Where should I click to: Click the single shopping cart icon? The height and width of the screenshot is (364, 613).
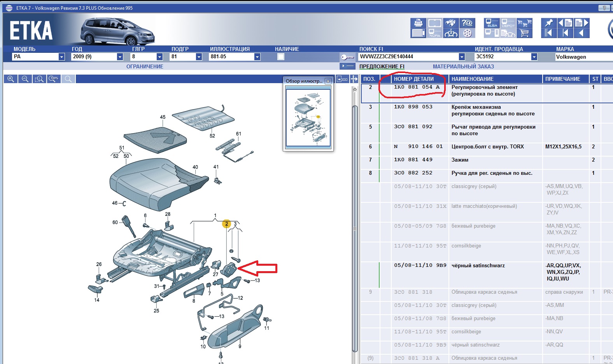pyautogui.click(x=524, y=33)
